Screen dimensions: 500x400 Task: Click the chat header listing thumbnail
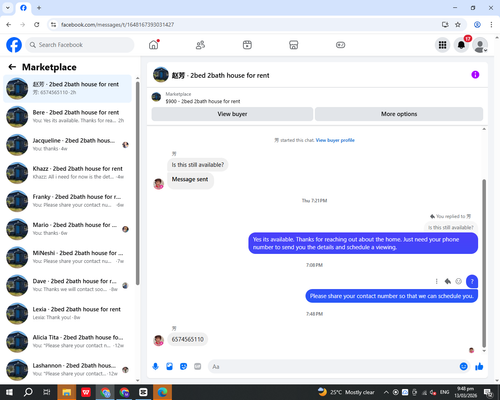(161, 75)
